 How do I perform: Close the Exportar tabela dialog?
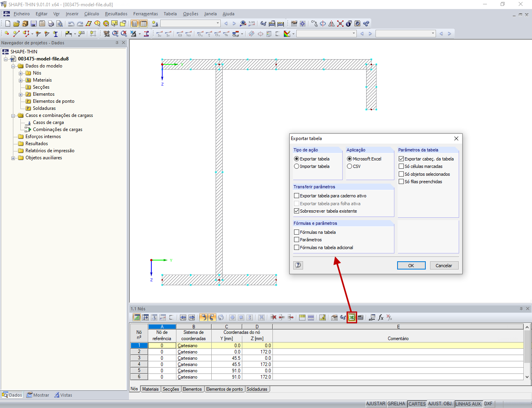(456, 138)
